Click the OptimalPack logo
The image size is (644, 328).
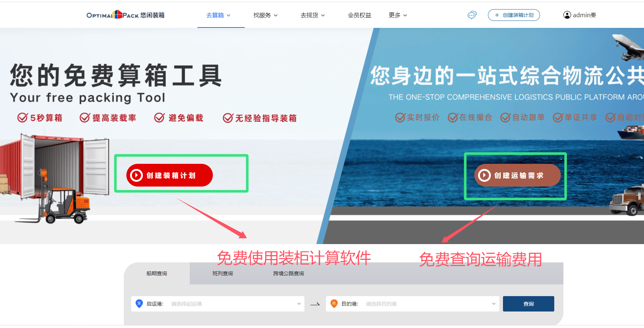pos(125,15)
